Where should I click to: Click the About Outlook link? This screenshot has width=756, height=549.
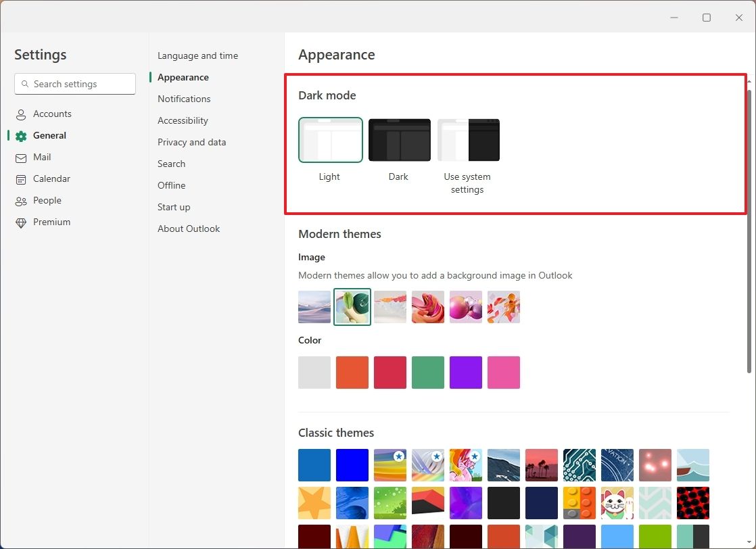tap(189, 229)
